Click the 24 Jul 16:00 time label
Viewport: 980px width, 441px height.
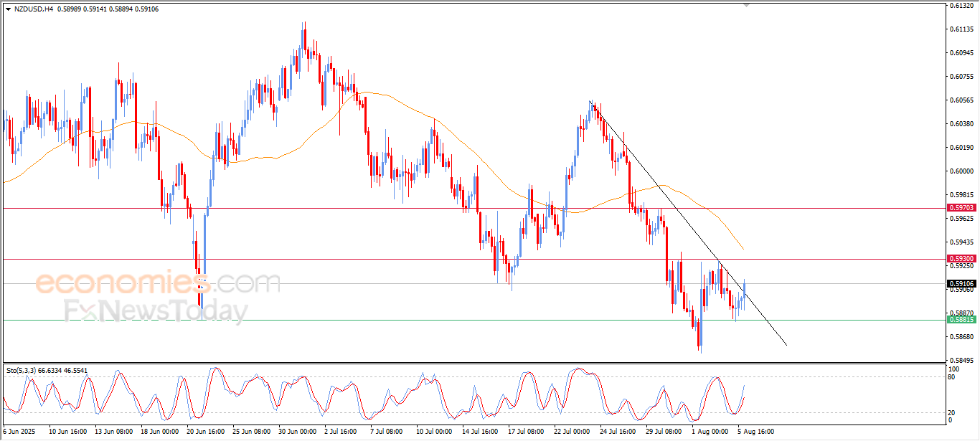617,432
